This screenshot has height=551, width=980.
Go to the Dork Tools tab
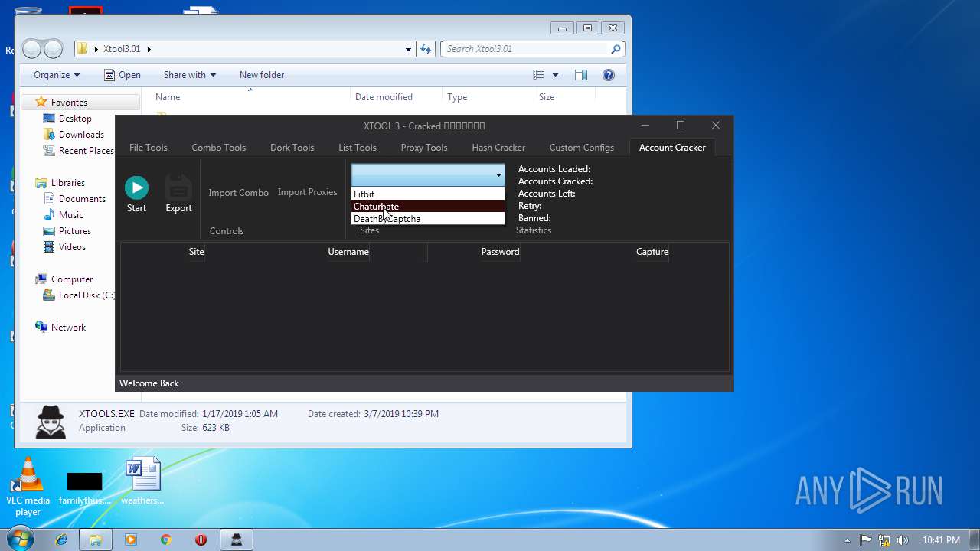point(292,148)
